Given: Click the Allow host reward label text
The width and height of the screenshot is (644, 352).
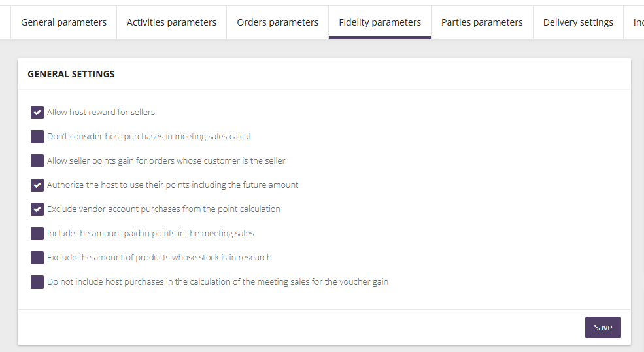Looking at the screenshot, I should tap(101, 113).
